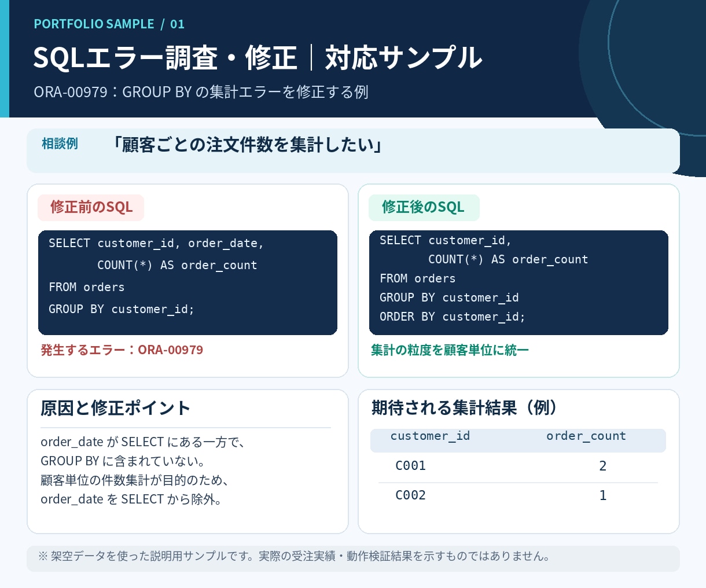Image resolution: width=706 pixels, height=588 pixels.
Task: Click the 集計の粒度を顧客単位に統一 caption
Action: point(450,350)
